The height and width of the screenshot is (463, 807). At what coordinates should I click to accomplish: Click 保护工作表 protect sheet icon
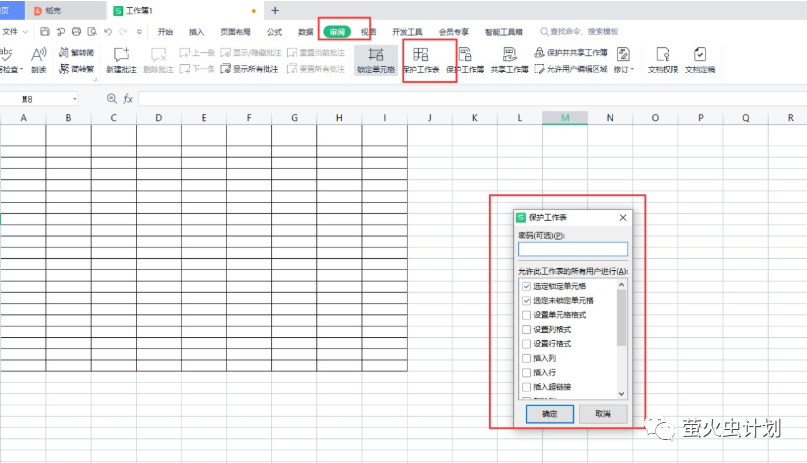pos(421,60)
